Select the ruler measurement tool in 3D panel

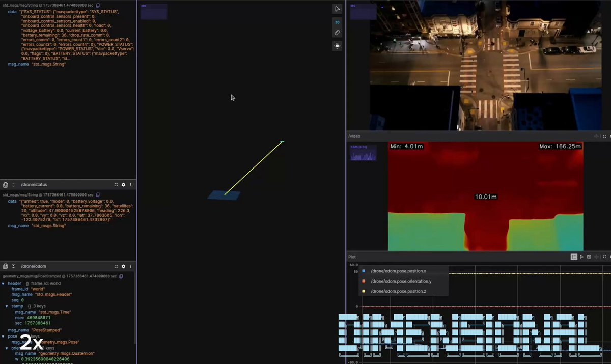coord(337,33)
